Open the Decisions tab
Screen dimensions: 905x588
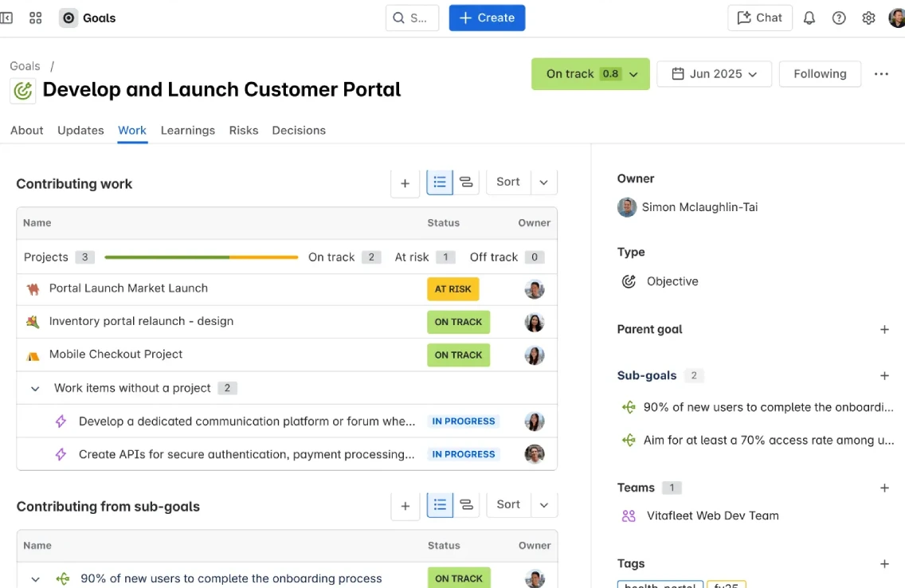tap(299, 131)
